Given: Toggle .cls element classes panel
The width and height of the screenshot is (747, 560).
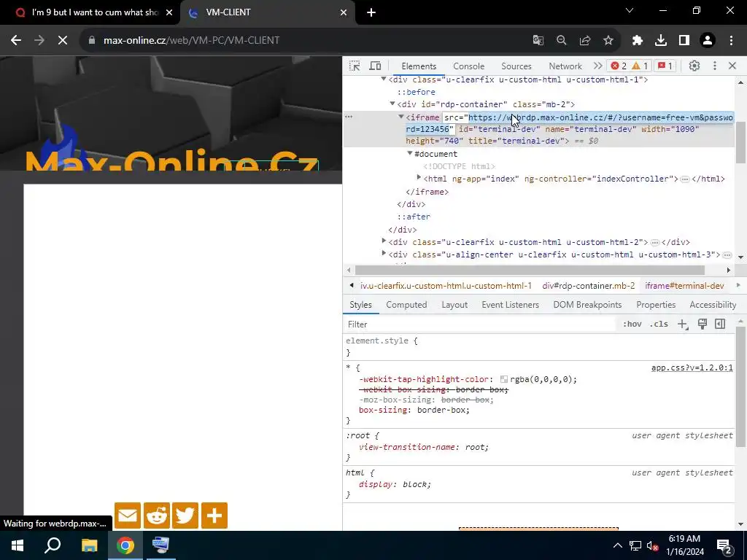Looking at the screenshot, I should coord(659,324).
